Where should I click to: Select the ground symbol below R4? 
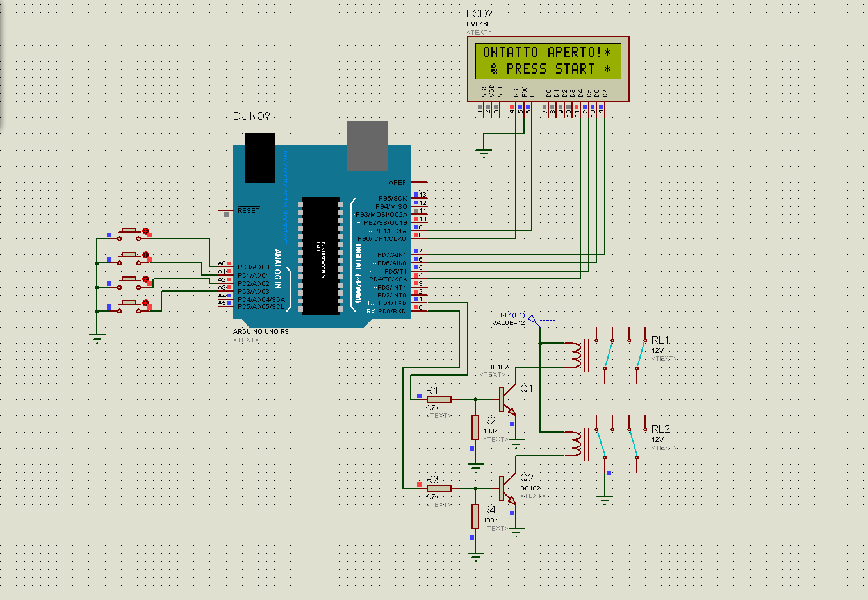tap(475, 556)
